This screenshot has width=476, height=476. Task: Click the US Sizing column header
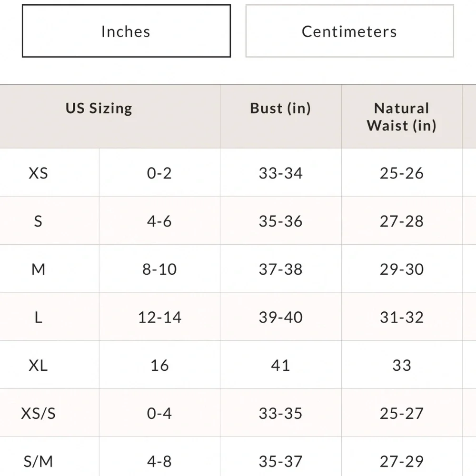(99, 108)
